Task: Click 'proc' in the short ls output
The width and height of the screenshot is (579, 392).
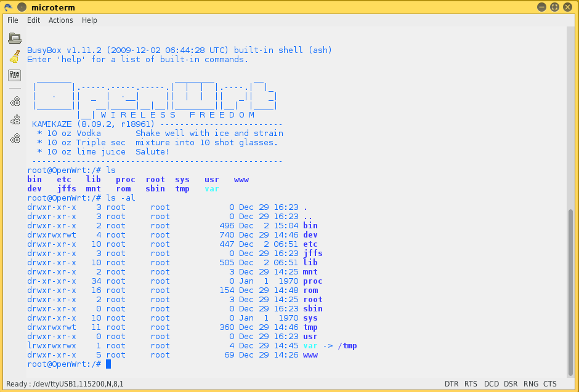Action: pyautogui.click(x=126, y=180)
